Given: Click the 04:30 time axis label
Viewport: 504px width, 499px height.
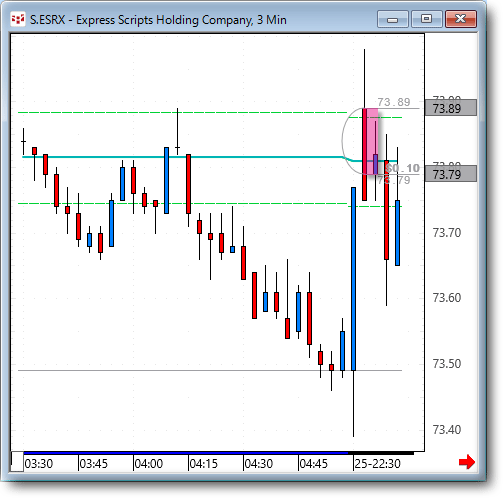Looking at the screenshot, I should [x=259, y=463].
